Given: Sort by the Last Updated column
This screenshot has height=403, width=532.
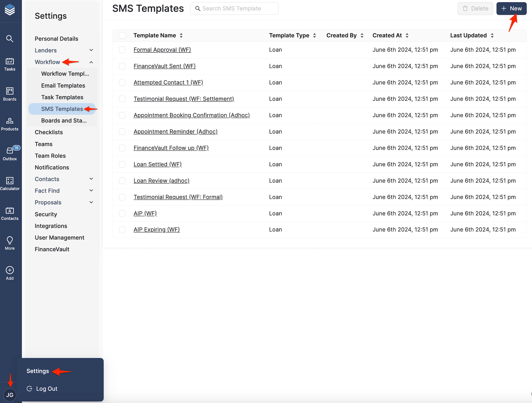Looking at the screenshot, I should 469,35.
